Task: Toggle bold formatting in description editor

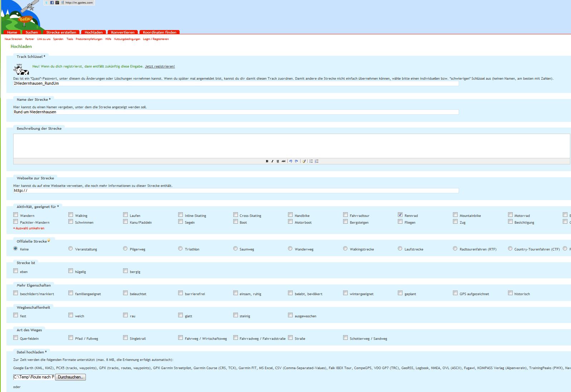Action: tap(267, 161)
